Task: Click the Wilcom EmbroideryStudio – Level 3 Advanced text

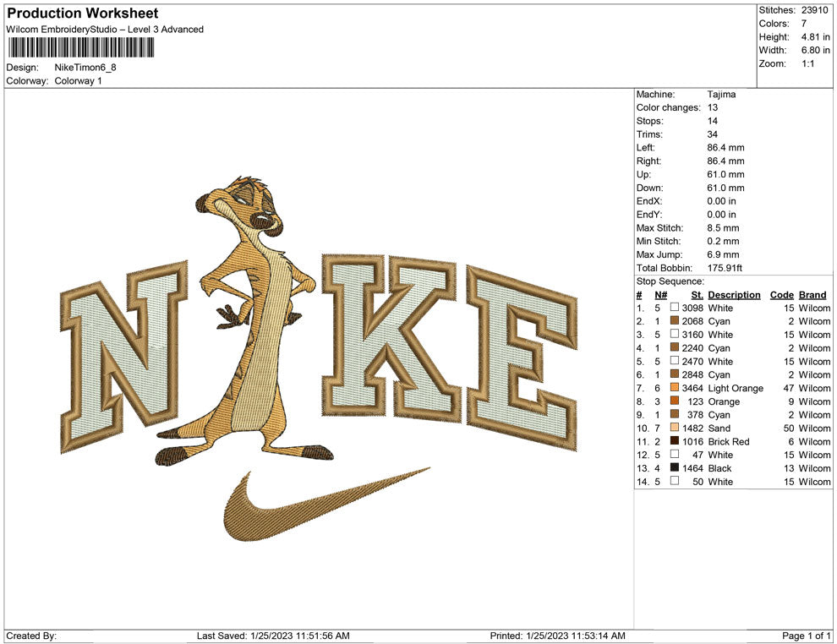Action: click(105, 30)
